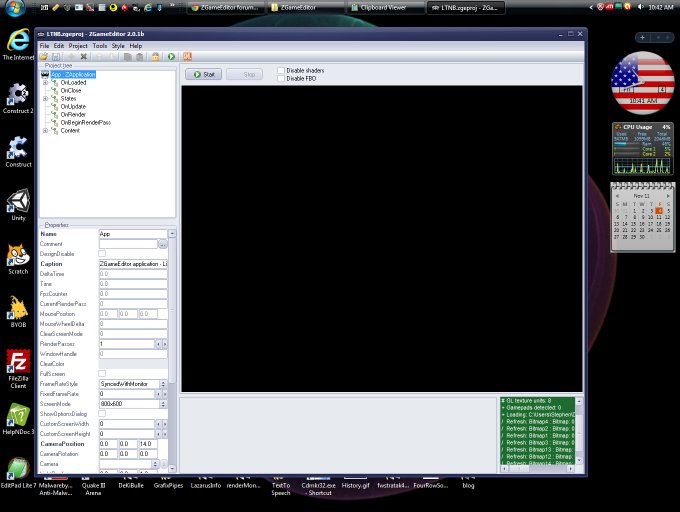Screen dimensions: 680x512
Task: Click the Windows Start orb
Action: tap(16, 7)
